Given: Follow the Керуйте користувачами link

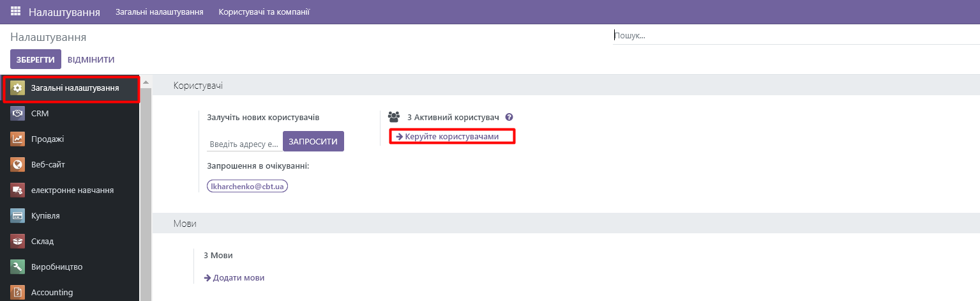Looking at the screenshot, I should (x=451, y=137).
